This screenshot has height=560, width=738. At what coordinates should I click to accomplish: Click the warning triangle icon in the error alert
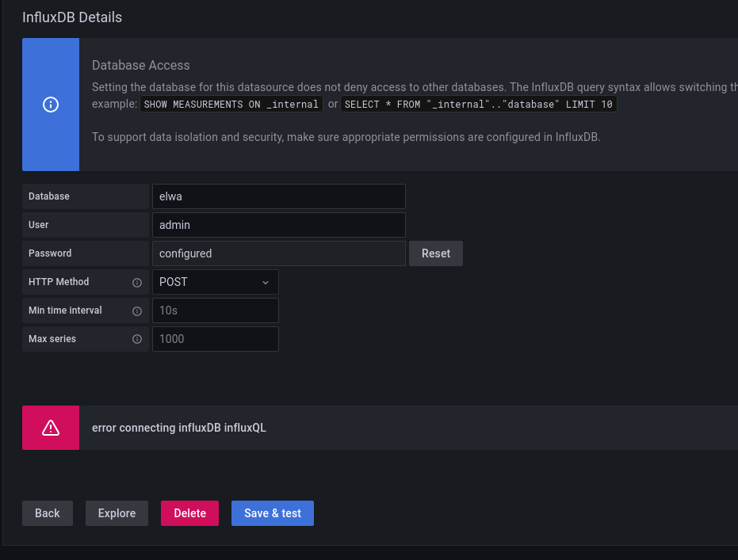click(x=51, y=428)
